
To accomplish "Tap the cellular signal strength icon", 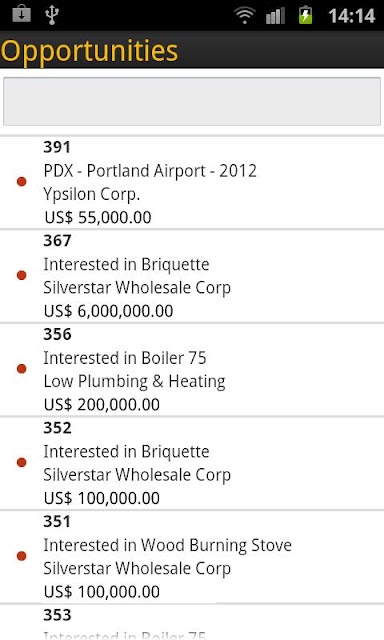I will point(275,16).
